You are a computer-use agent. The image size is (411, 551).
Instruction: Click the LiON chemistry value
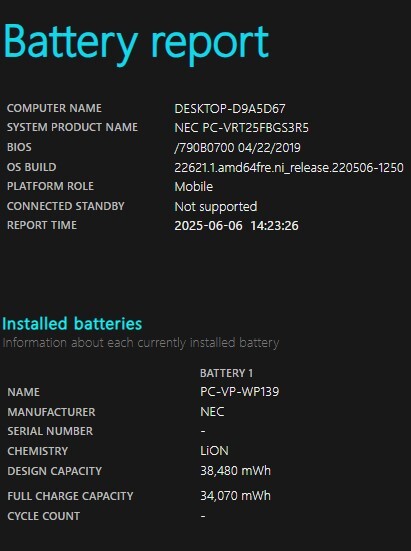(214, 450)
